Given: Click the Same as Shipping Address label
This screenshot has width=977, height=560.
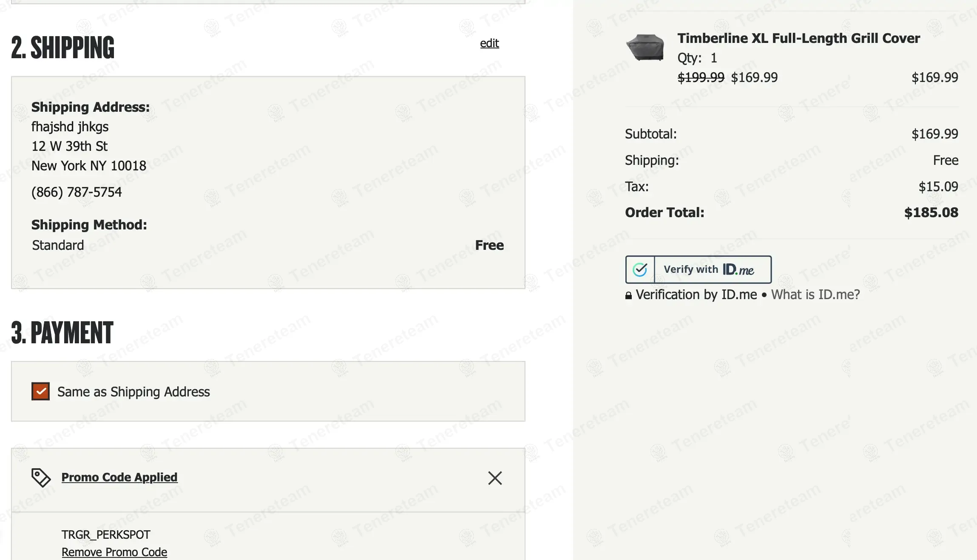Looking at the screenshot, I should coord(133,392).
